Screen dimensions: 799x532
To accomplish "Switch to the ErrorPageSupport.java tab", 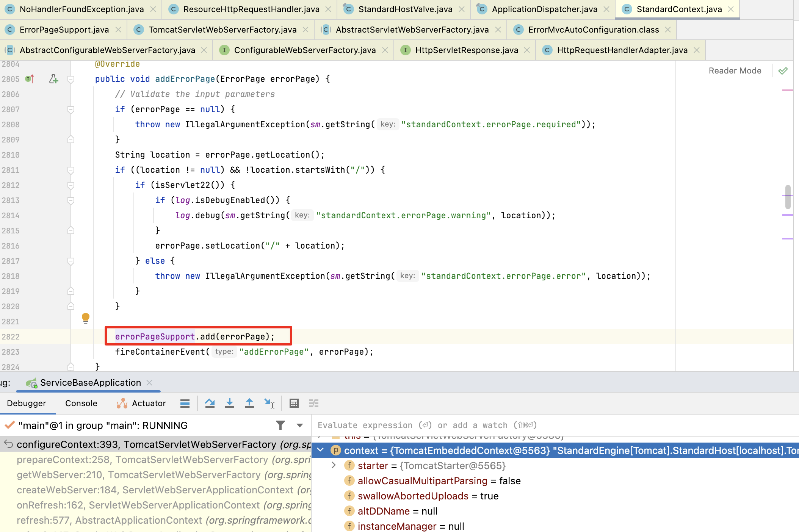I will 64,30.
